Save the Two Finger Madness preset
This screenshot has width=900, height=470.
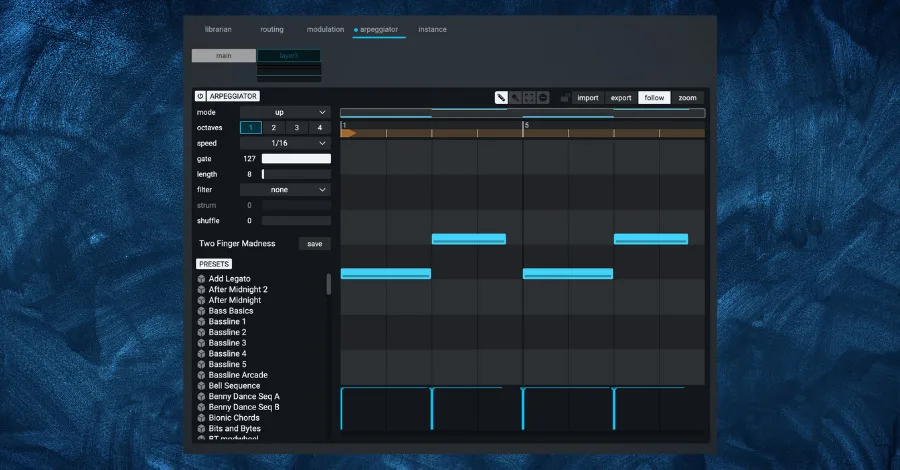click(x=315, y=244)
